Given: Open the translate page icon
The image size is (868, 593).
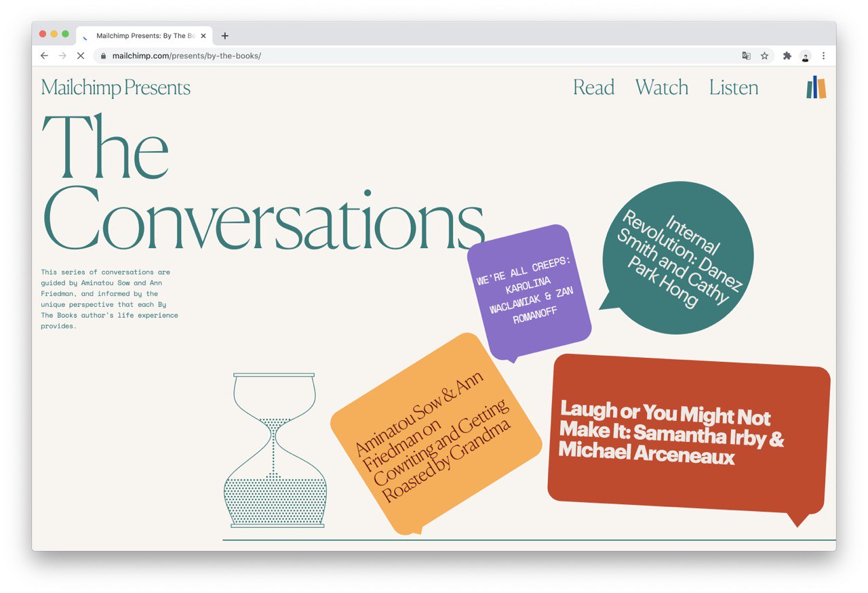Looking at the screenshot, I should (x=746, y=56).
